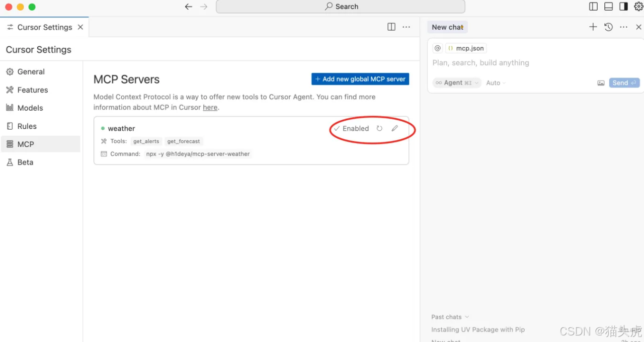Close the Cursor Settings tab
The height and width of the screenshot is (342, 644).
pos(80,27)
